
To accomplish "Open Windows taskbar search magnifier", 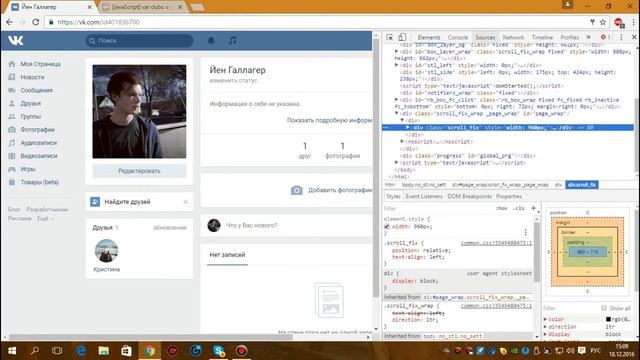I will [35, 351].
